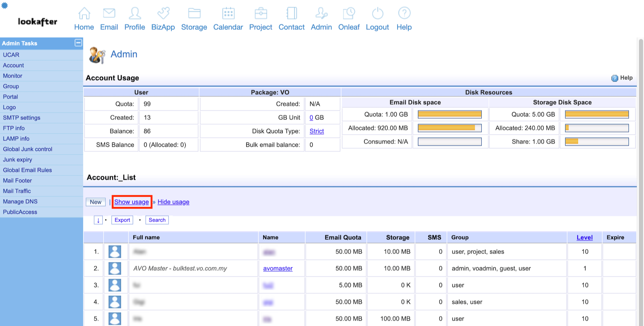The image size is (644, 326).
Task: Go to BizApp puzzle icon
Action: tap(163, 13)
